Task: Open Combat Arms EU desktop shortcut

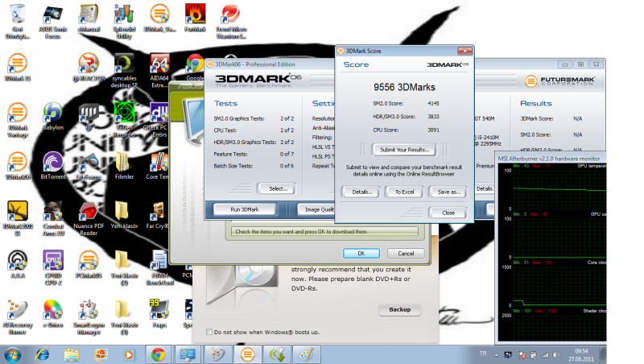Action: 53,218
